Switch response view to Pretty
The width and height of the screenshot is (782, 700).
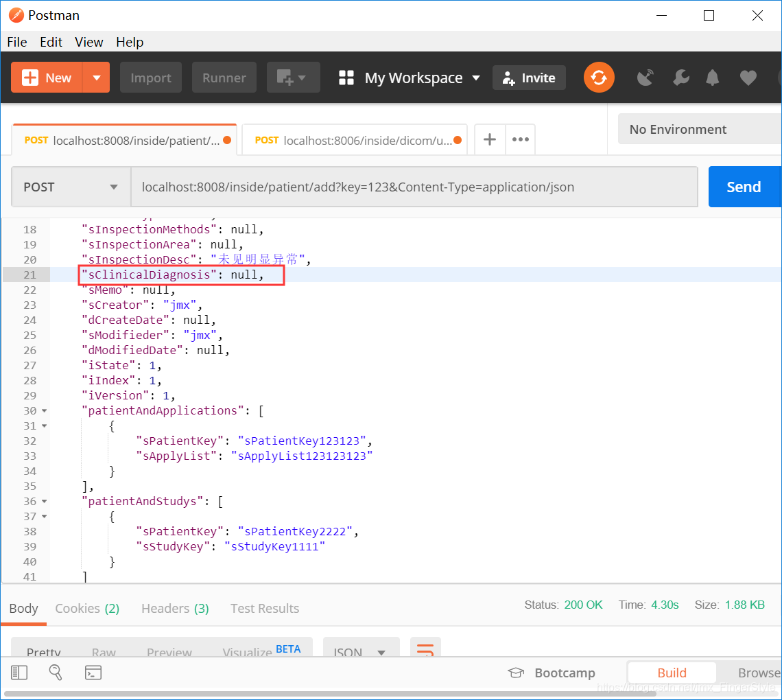coord(44,651)
